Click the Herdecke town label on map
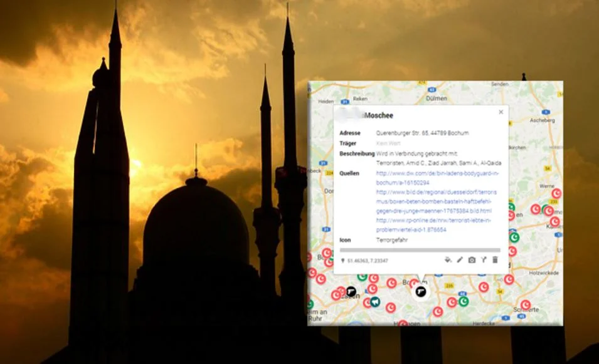Viewport: 599px width, 364px height. click(484, 323)
